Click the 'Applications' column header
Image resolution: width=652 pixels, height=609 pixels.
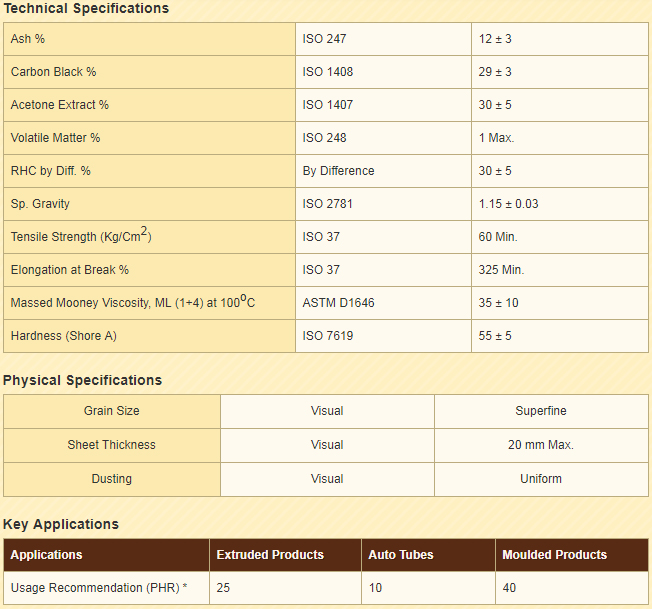point(106,555)
